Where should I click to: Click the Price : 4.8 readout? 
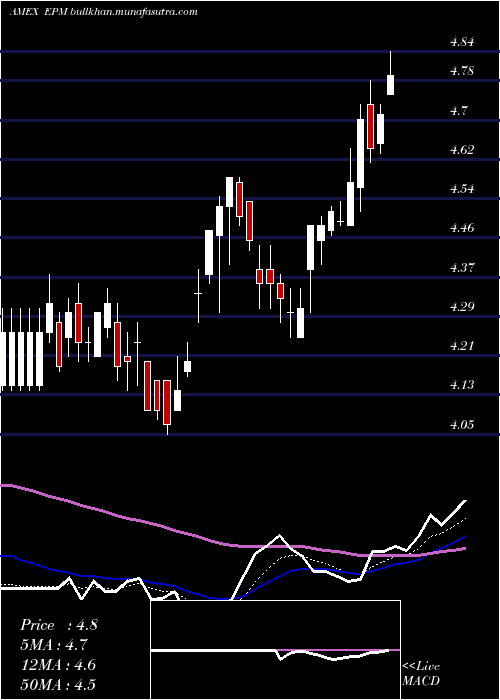point(58,625)
